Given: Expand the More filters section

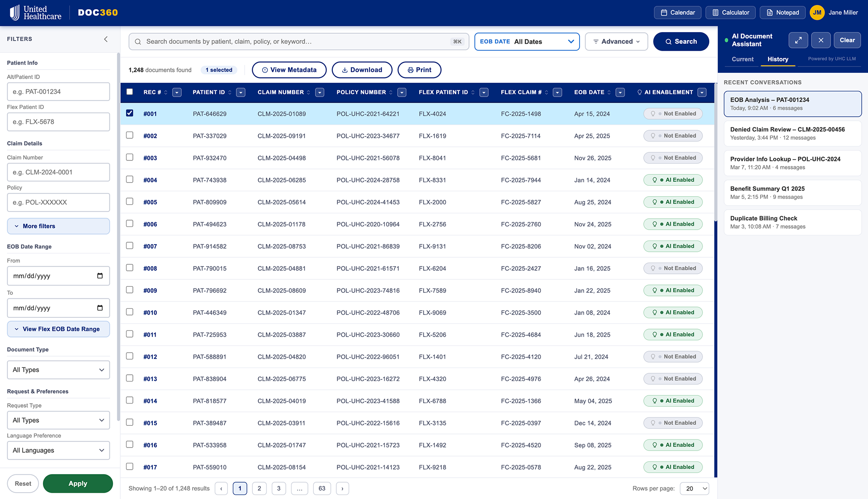Looking at the screenshot, I should tap(58, 226).
